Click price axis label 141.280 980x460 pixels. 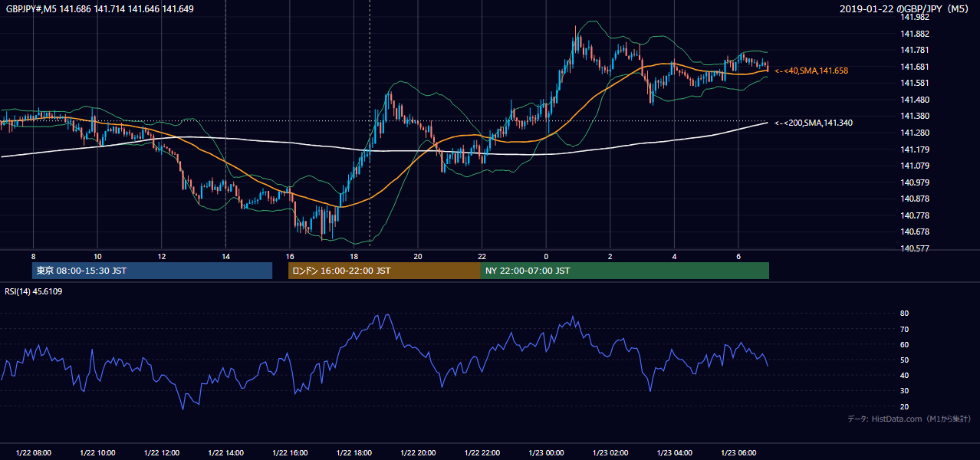pyautogui.click(x=913, y=133)
